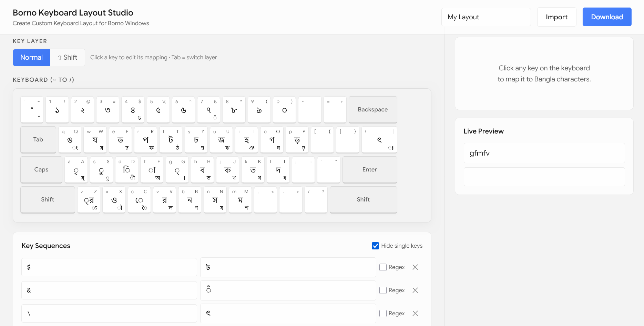Click the empty Live Preview output box
The image size is (644, 326).
tap(544, 177)
